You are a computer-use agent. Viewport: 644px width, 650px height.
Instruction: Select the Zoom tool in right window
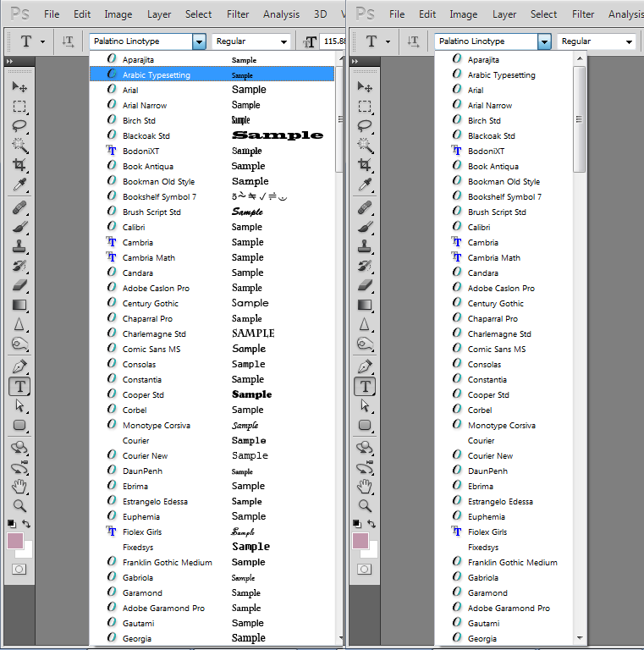(365, 506)
